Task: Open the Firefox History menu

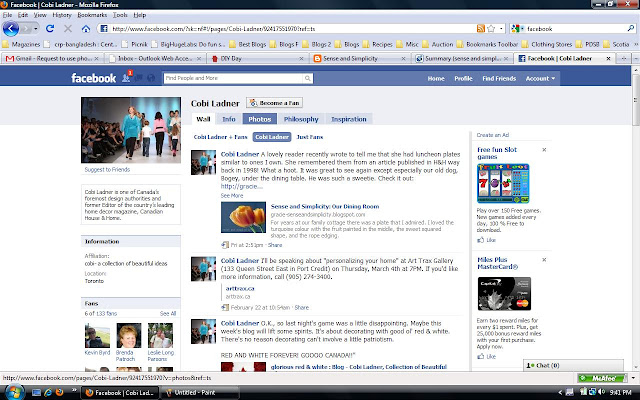Action: [x=62, y=15]
